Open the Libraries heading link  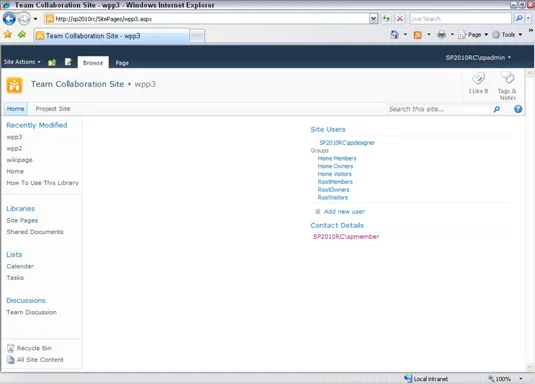pyautogui.click(x=20, y=208)
